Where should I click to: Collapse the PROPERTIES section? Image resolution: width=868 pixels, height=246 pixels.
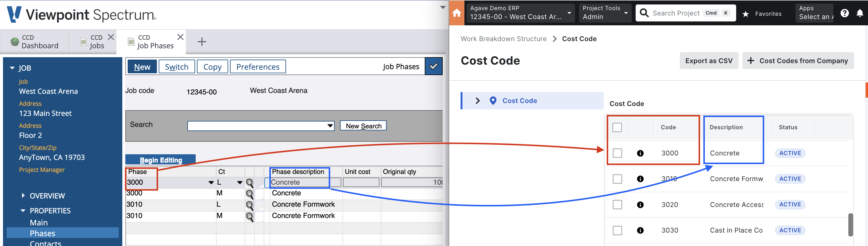(23, 211)
